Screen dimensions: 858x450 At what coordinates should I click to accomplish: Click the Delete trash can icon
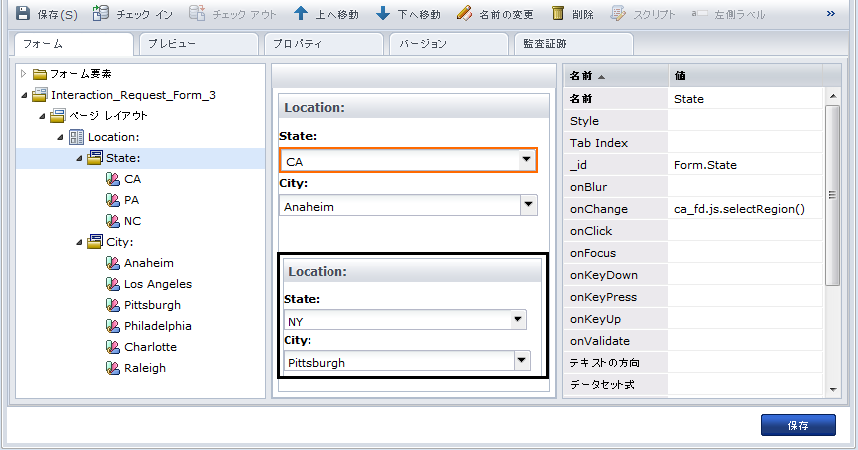(x=558, y=14)
